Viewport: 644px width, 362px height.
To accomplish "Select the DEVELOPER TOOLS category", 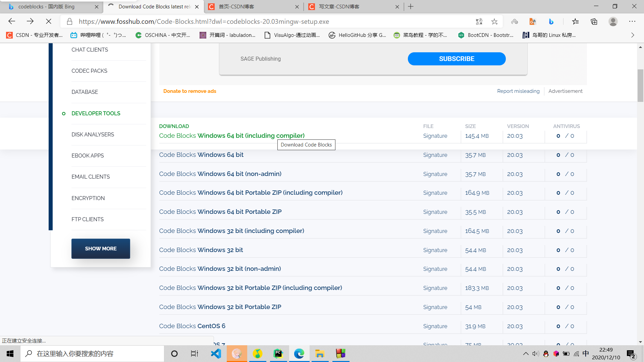I will (96, 113).
